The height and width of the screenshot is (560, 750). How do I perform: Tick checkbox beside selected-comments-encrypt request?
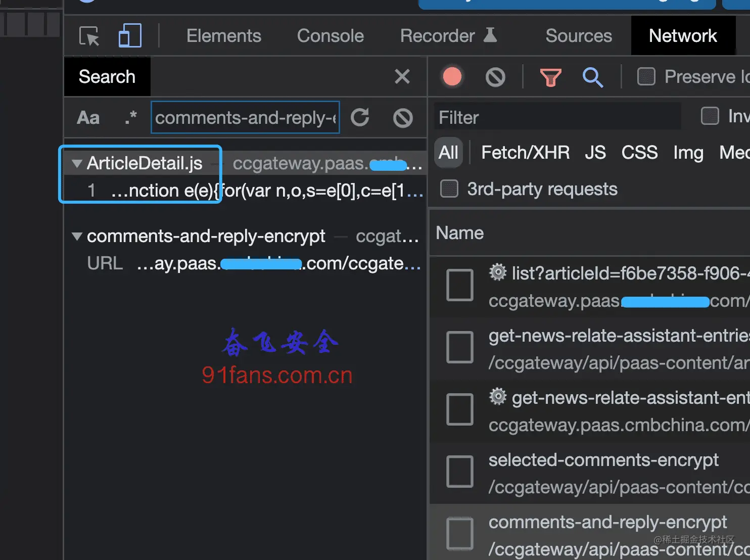coord(460,472)
